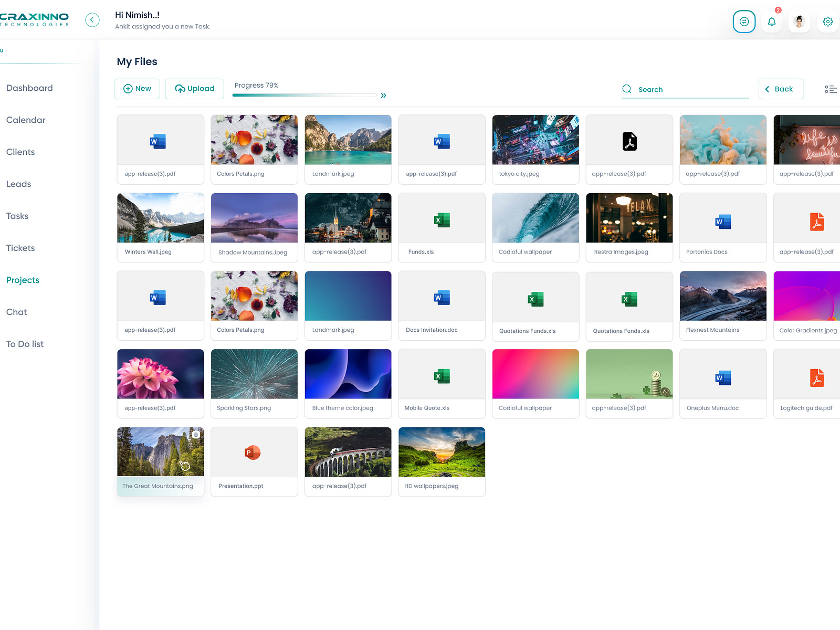Open the notifications bell
The height and width of the screenshot is (630, 840).
coord(771,21)
